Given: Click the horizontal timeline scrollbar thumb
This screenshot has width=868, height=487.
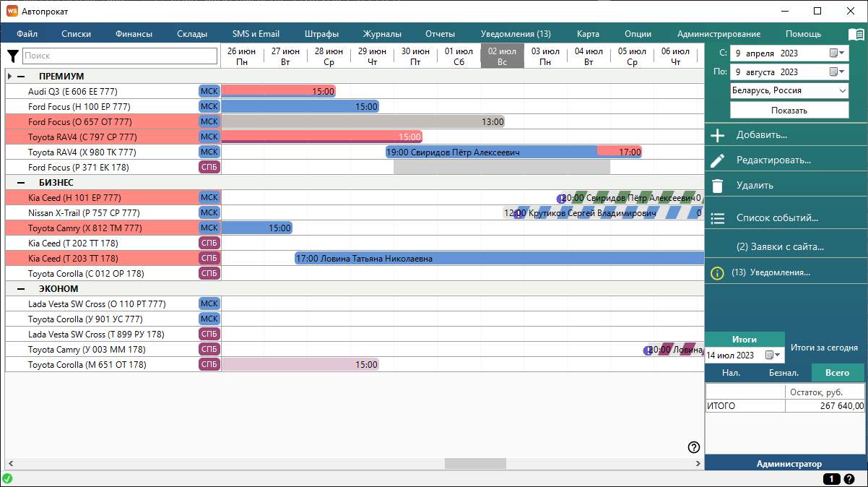Looking at the screenshot, I should point(475,464).
